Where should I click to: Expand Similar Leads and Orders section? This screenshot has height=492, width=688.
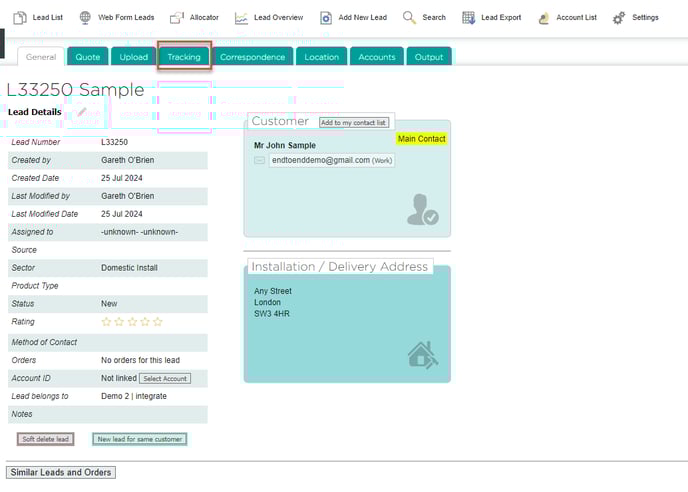(61, 472)
